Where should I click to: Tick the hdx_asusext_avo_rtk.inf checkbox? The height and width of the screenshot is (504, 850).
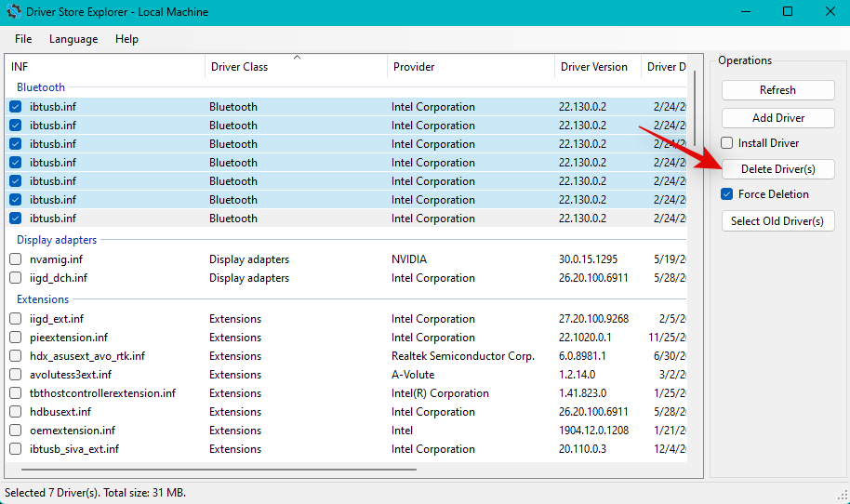(15, 356)
